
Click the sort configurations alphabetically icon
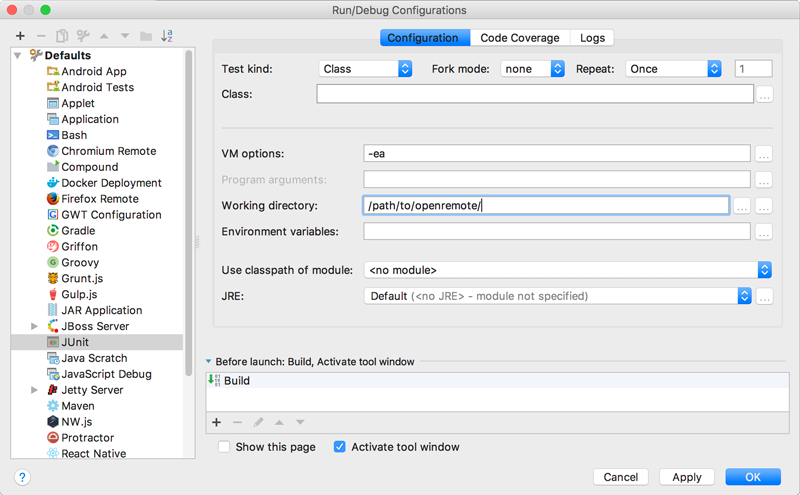[x=167, y=36]
